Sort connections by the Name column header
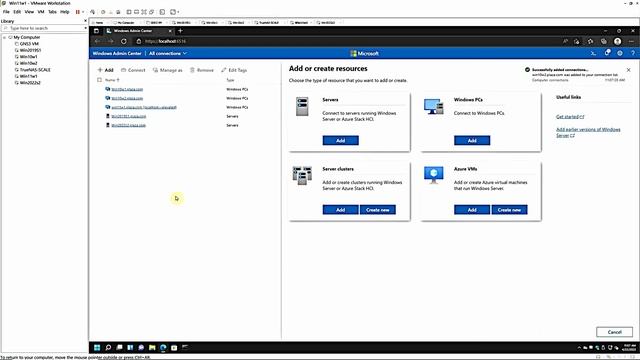The height and width of the screenshot is (360, 640). (112, 80)
